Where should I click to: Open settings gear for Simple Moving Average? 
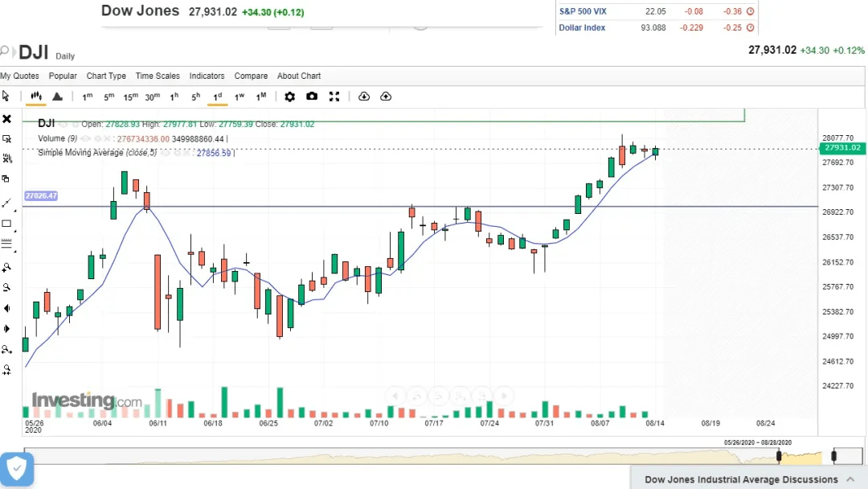178,153
